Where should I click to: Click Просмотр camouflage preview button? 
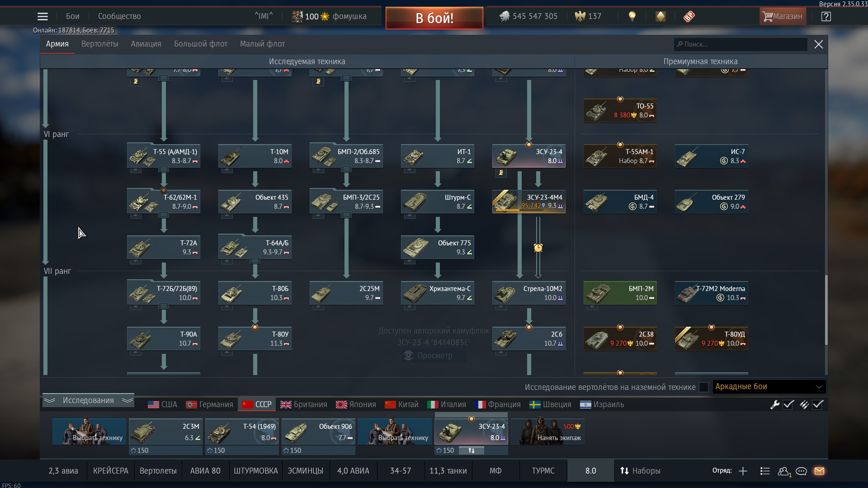(434, 356)
